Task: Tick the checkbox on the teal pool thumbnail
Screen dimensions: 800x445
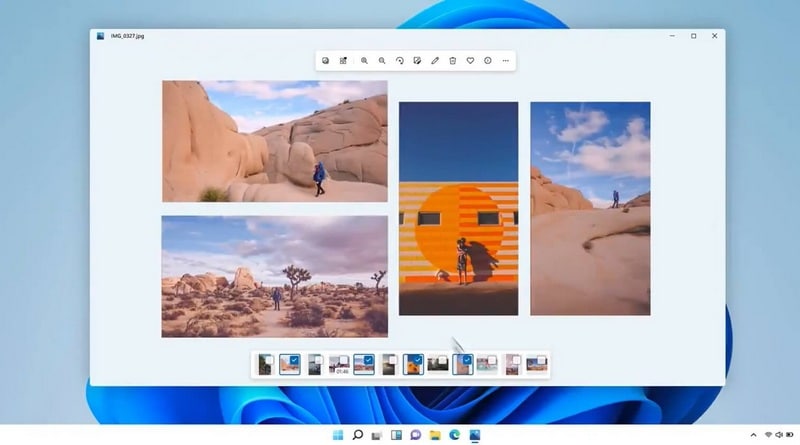Action: tap(492, 360)
